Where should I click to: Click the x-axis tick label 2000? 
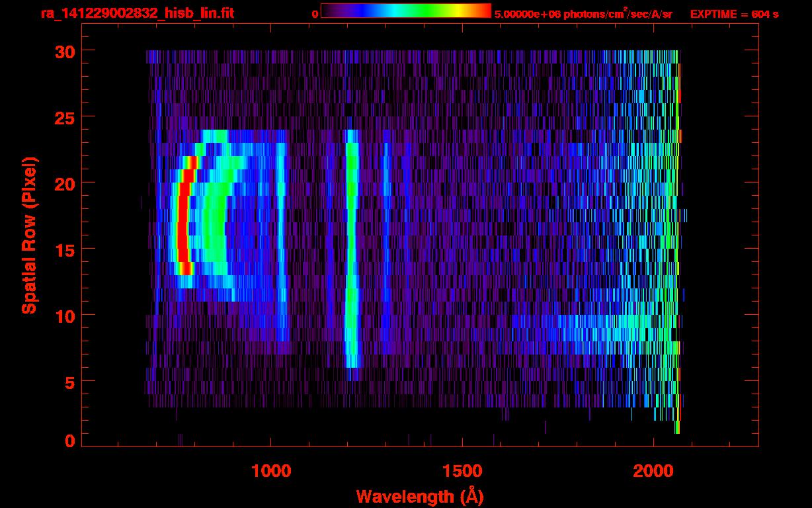pyautogui.click(x=653, y=471)
